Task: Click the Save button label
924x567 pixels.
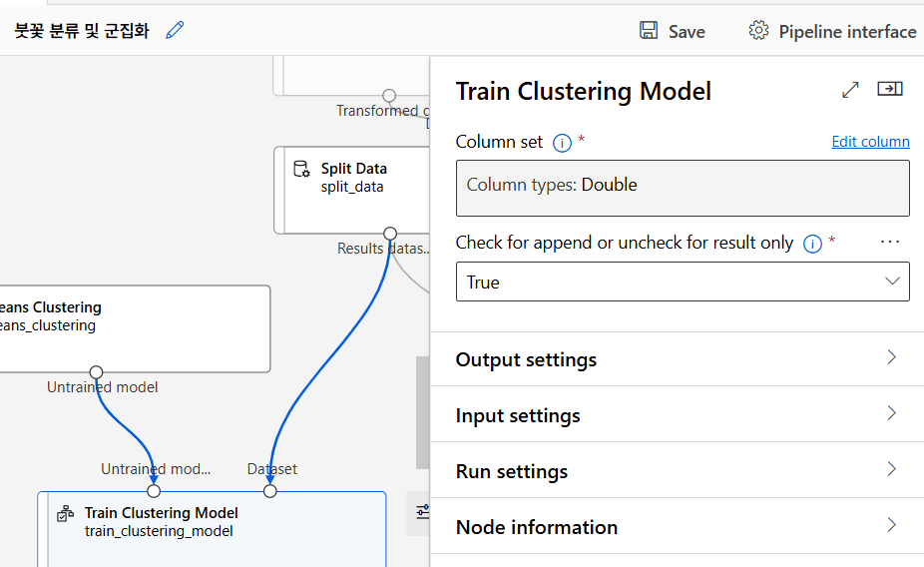Action: point(687,32)
